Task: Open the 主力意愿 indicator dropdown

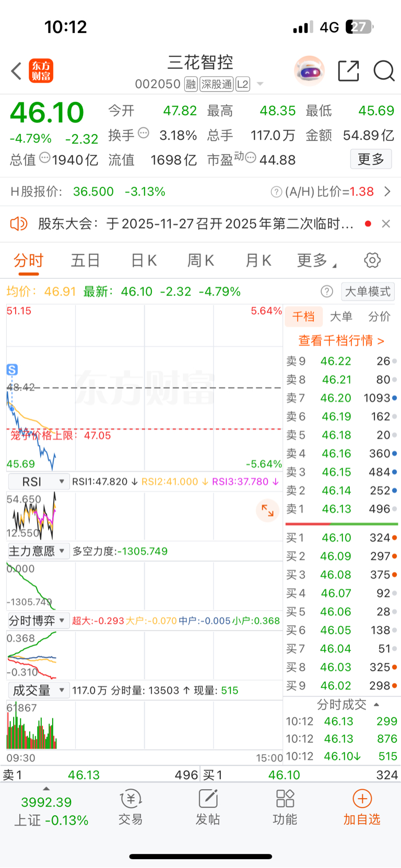Action: tap(39, 551)
